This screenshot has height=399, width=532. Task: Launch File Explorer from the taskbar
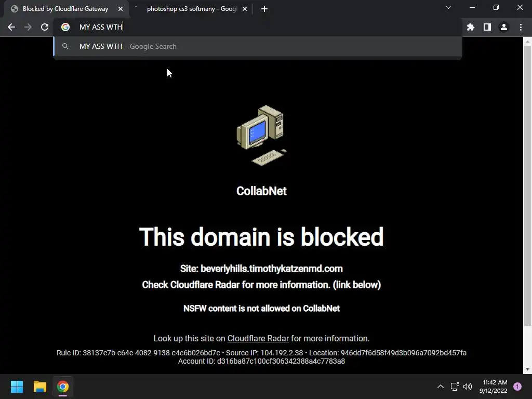39,387
